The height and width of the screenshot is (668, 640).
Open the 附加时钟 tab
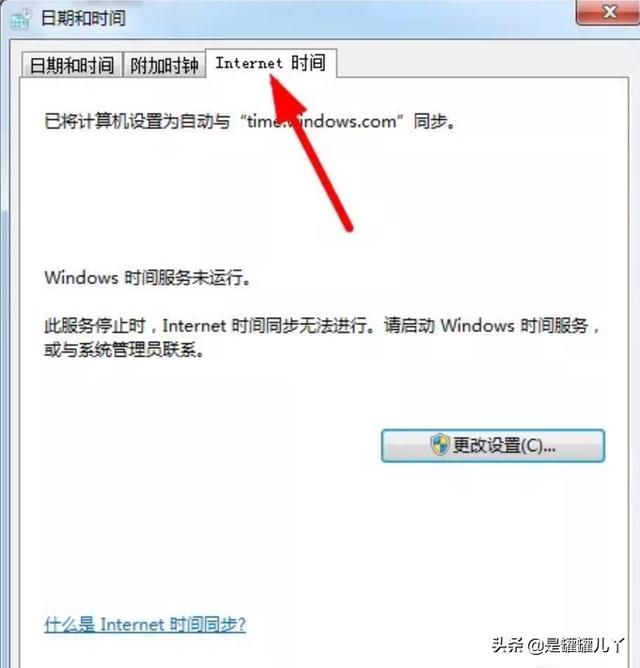tap(164, 66)
